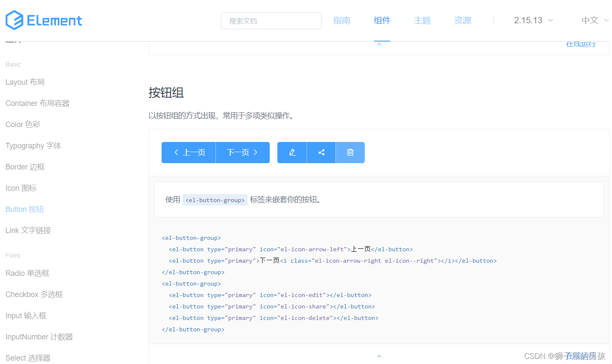Click the 下一页 next page button
Screen dimensions: 612x364
pyautogui.click(x=243, y=153)
